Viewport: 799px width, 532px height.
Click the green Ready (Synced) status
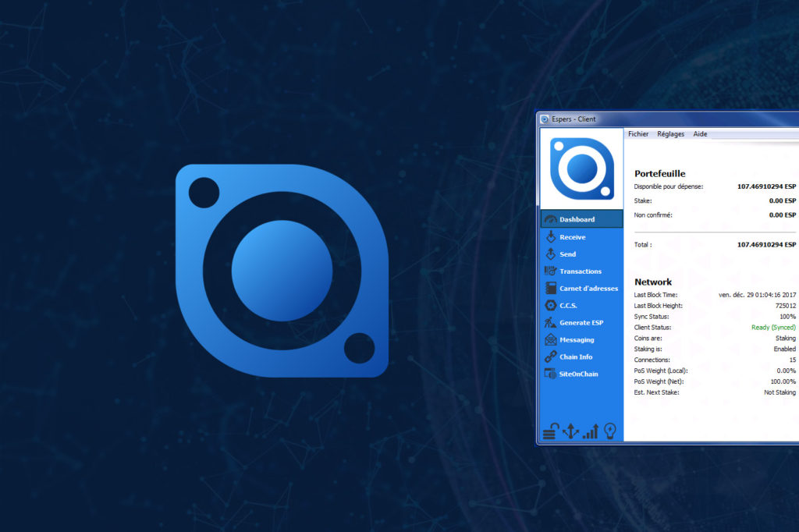pyautogui.click(x=773, y=327)
